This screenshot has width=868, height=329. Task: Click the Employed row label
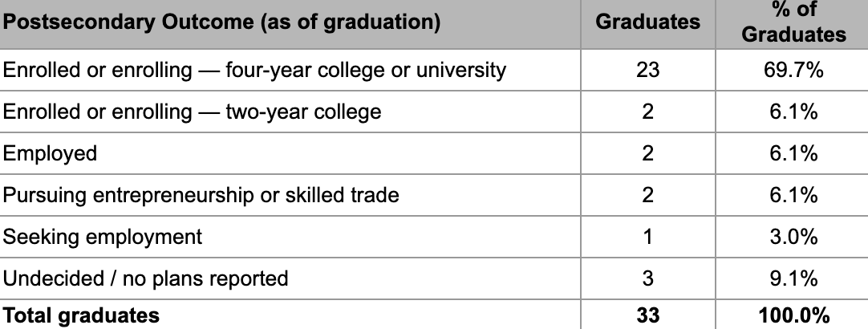tap(290, 153)
